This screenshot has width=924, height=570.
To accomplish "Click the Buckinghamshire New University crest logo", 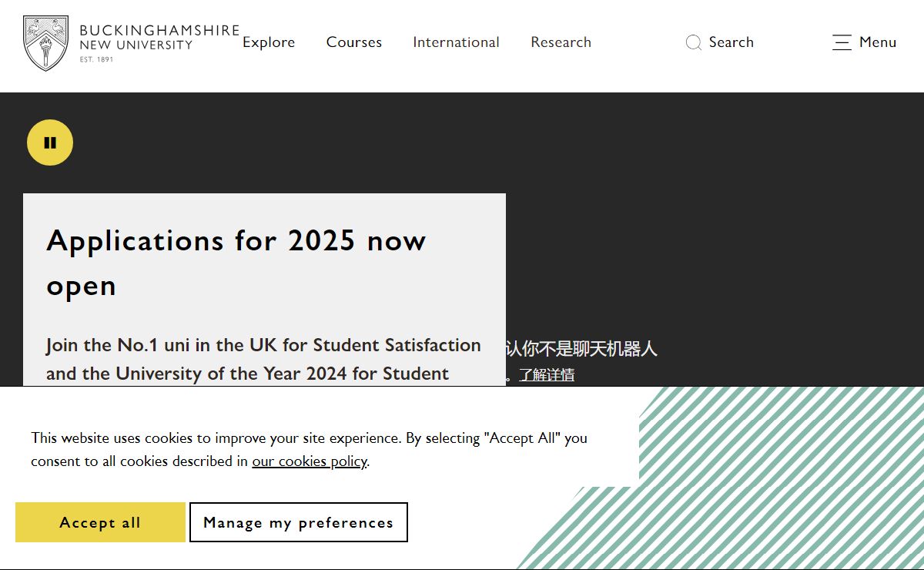I will 46,43.
